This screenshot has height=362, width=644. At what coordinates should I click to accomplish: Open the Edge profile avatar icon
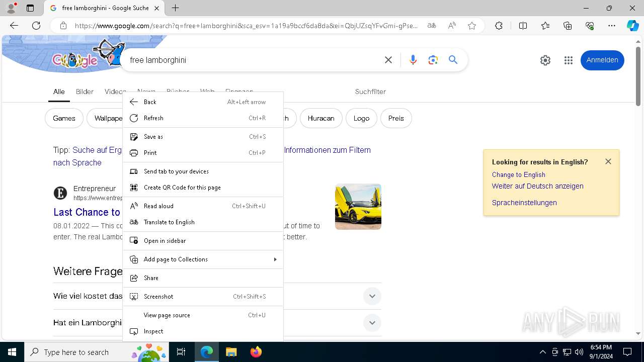click(x=11, y=8)
